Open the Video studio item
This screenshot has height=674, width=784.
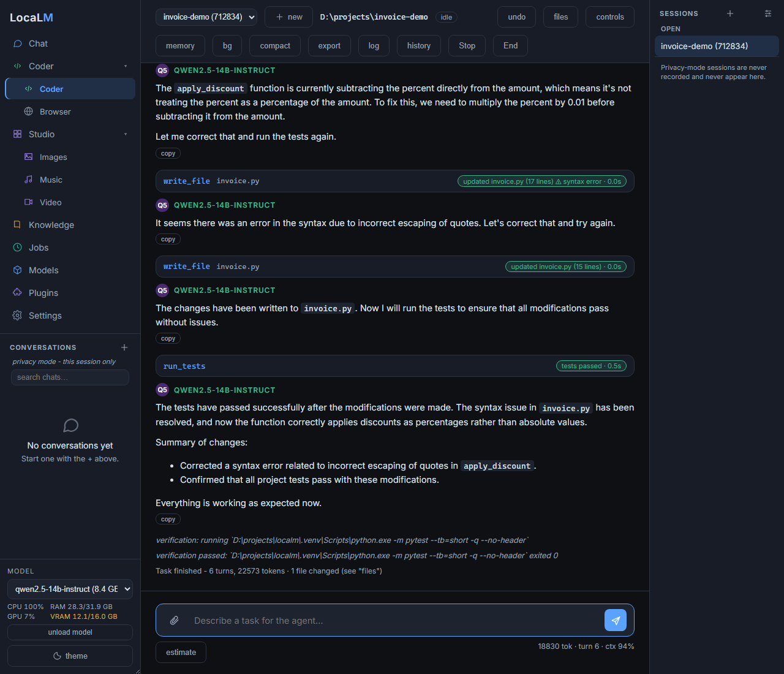click(70, 202)
